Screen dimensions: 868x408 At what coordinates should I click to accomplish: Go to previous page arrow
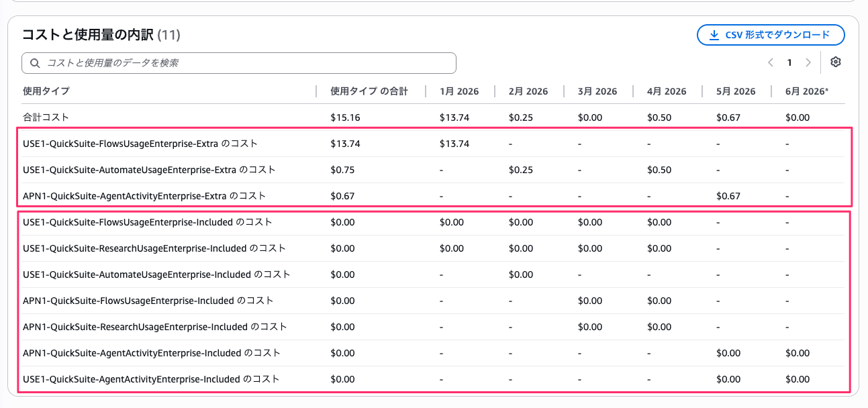[x=771, y=62]
